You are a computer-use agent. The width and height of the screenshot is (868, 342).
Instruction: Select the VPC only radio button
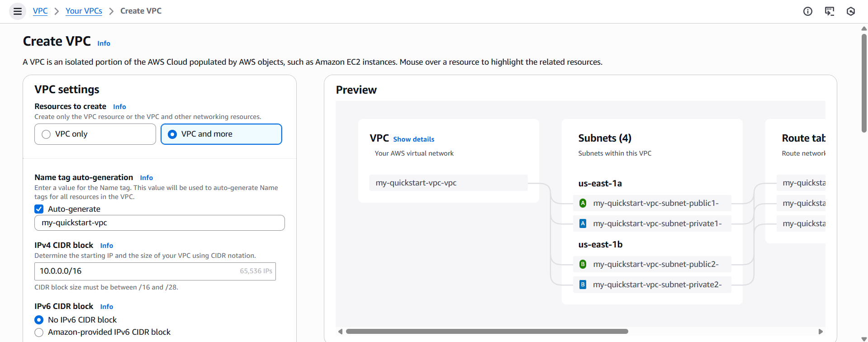[x=46, y=134]
